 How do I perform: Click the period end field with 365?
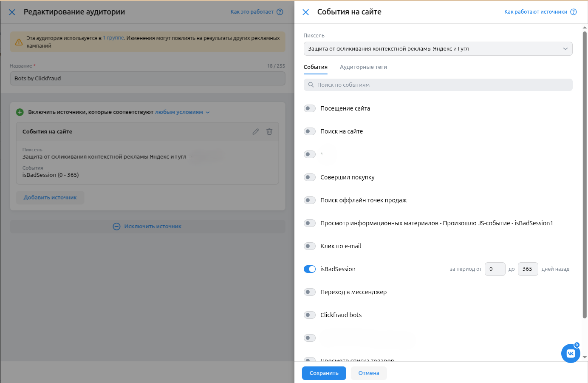(528, 269)
